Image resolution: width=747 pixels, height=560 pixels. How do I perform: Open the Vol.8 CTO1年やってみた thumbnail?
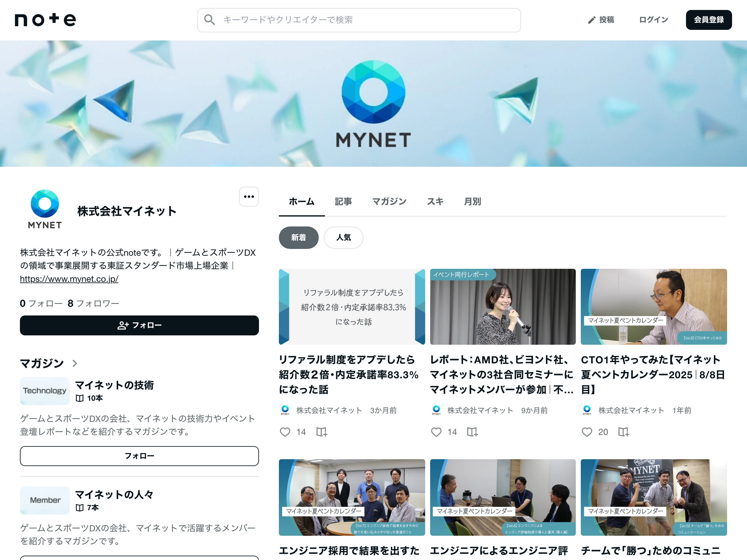pyautogui.click(x=654, y=306)
